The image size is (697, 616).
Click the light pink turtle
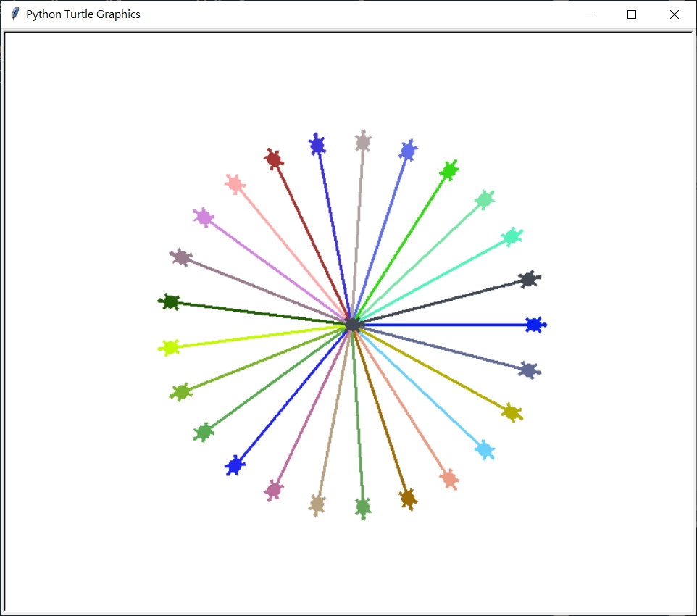[x=234, y=184]
